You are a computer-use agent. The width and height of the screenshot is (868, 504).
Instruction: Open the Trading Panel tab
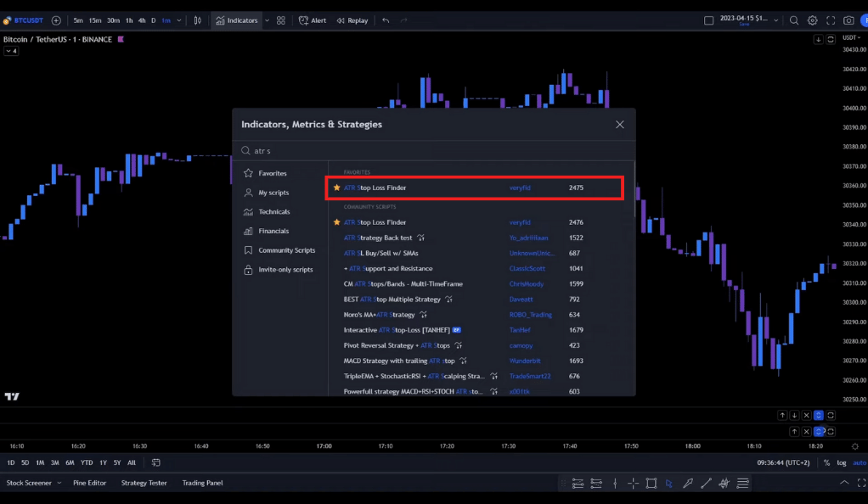click(x=203, y=483)
